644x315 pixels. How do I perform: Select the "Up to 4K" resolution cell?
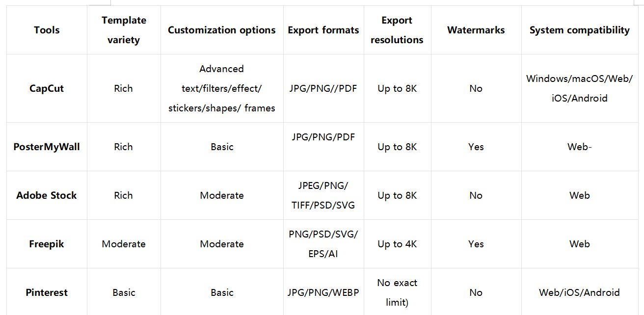(x=397, y=244)
